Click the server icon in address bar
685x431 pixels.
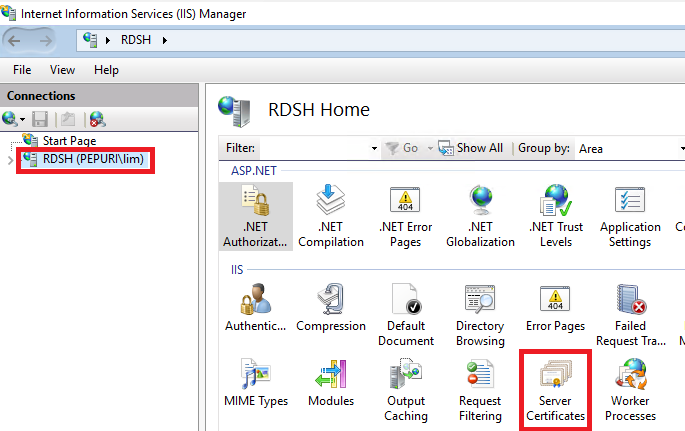(90, 40)
